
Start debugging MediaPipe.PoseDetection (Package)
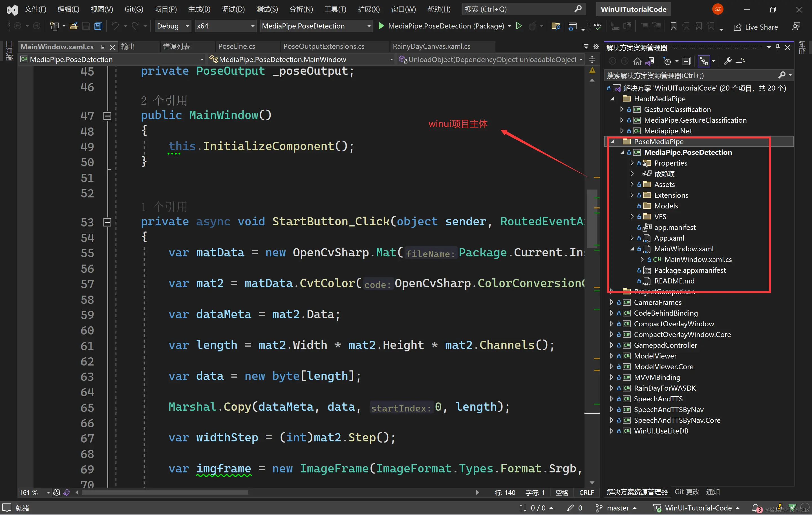click(x=381, y=26)
